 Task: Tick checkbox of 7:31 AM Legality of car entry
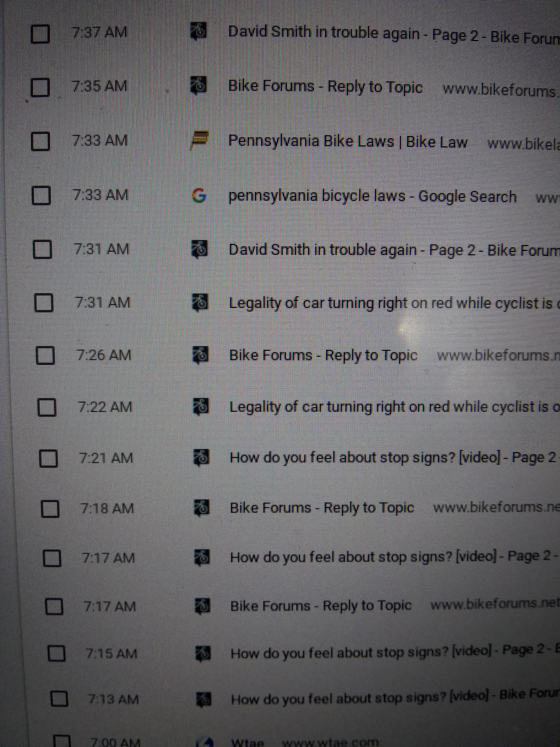[44, 302]
